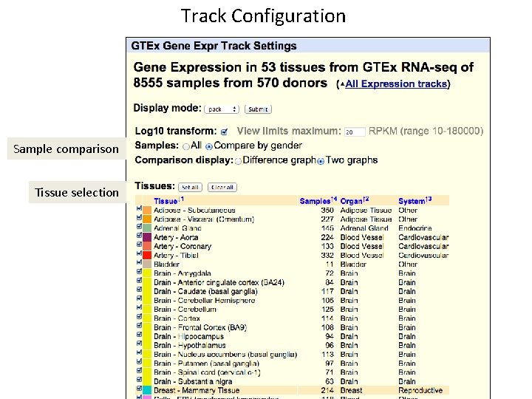Toggle the Artery - Tibial checkbox
Screen dimensions: 532x399
coord(139,253)
